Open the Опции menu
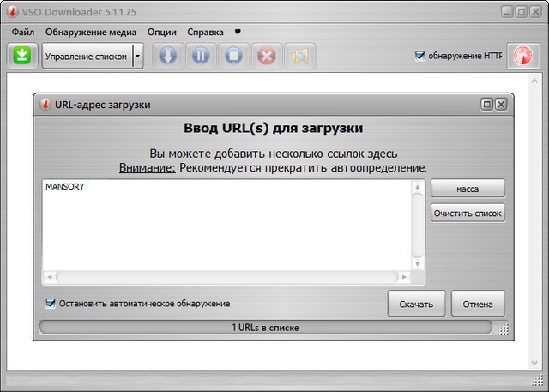Screen dimensions: 549x392 tap(162, 32)
